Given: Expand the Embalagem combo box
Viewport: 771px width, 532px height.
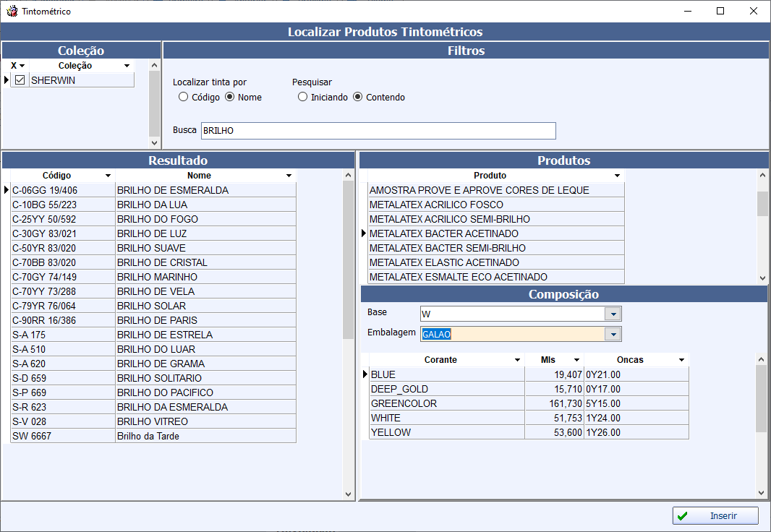Looking at the screenshot, I should coord(613,334).
